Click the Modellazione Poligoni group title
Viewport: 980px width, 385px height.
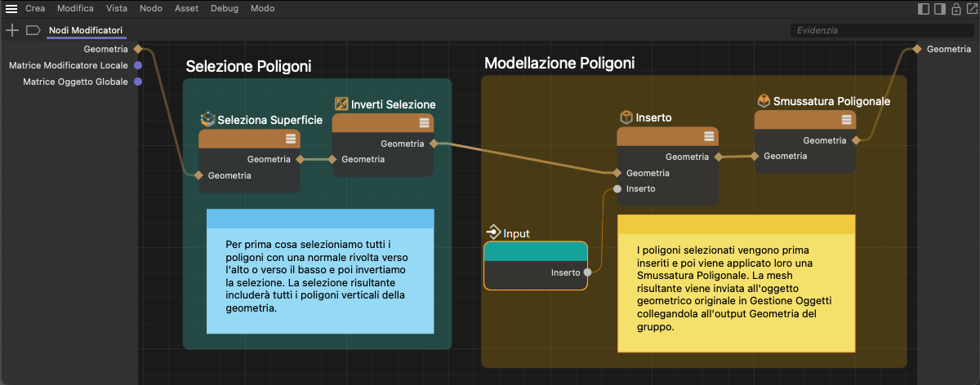pyautogui.click(x=559, y=63)
